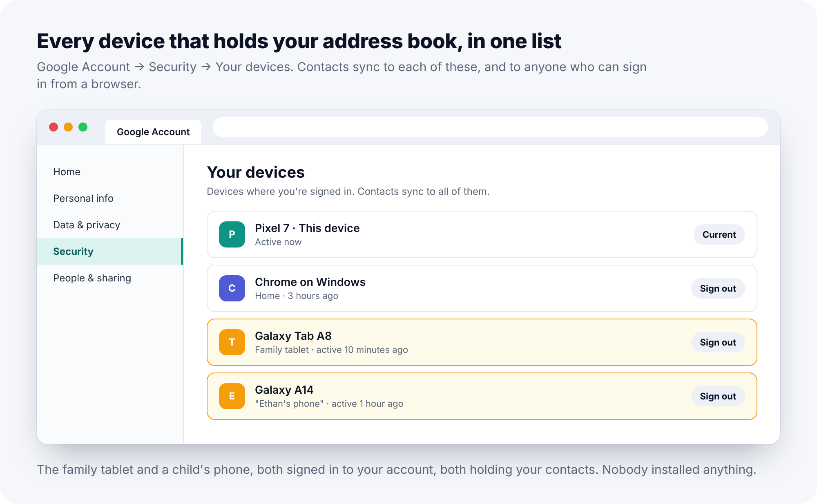Click the 'Chrome on Windows' device name
Viewport: 817px width, 504px height.
310,282
